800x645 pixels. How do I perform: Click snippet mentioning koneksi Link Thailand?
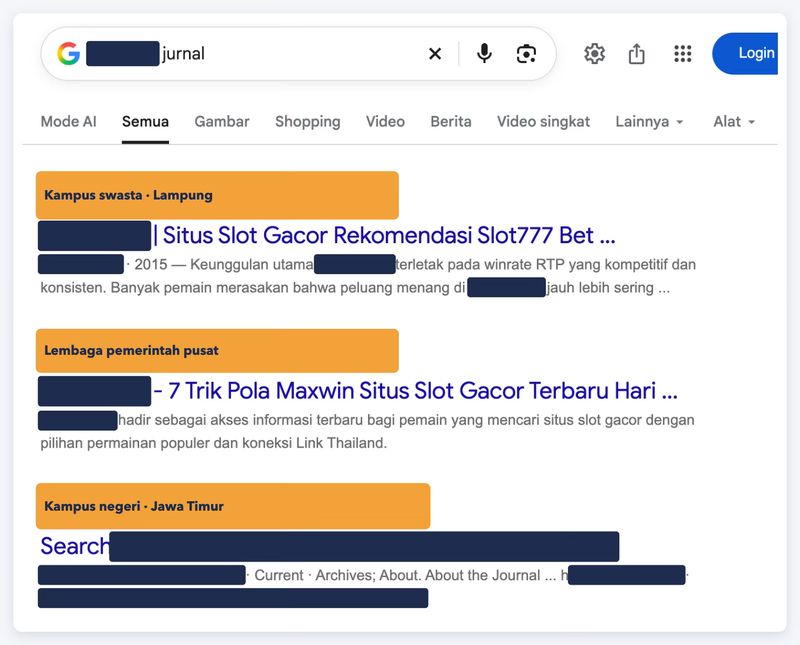click(x=367, y=431)
